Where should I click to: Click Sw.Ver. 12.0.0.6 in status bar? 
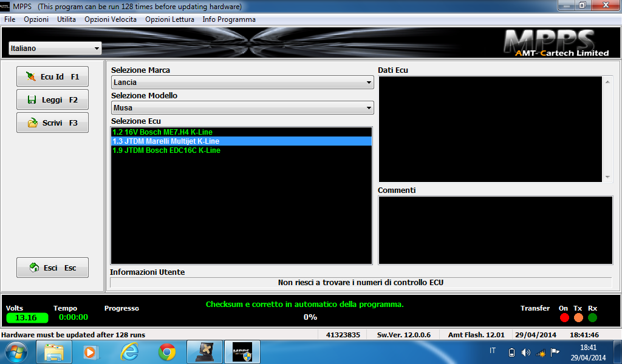click(404, 335)
